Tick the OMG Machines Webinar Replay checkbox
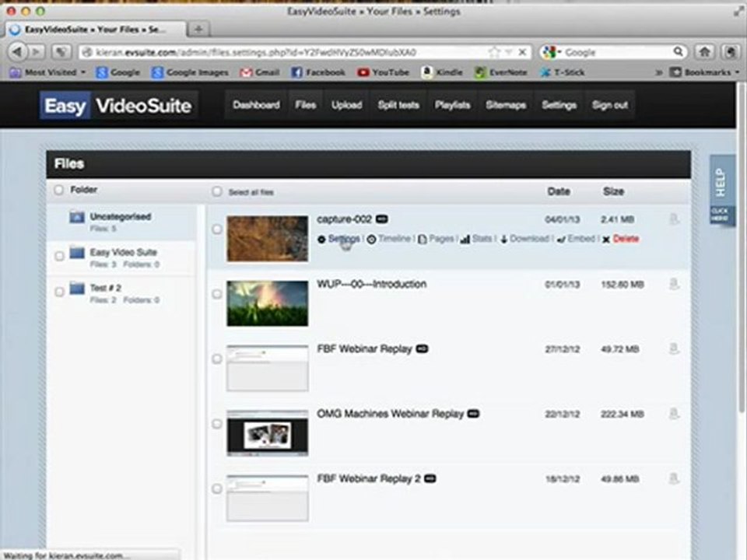Viewport: 747px width, 560px height. [217, 424]
